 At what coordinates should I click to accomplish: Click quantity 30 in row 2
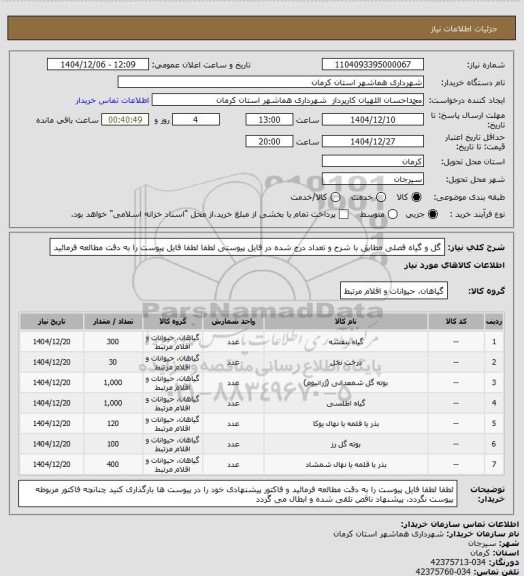click(112, 363)
